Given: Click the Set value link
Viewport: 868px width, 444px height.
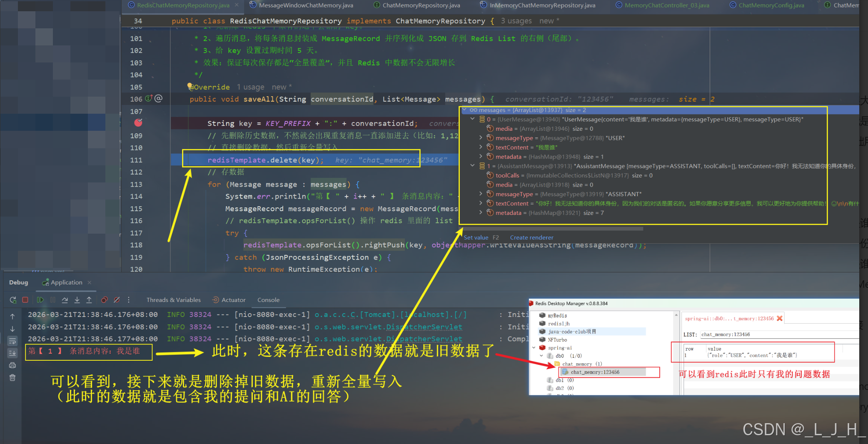Looking at the screenshot, I should tap(476, 237).
